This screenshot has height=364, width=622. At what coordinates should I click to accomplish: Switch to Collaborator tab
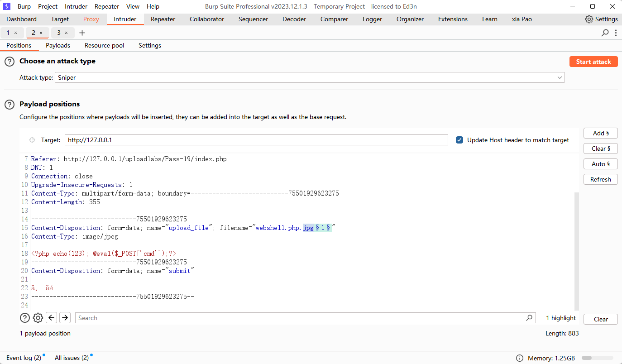pyautogui.click(x=207, y=19)
